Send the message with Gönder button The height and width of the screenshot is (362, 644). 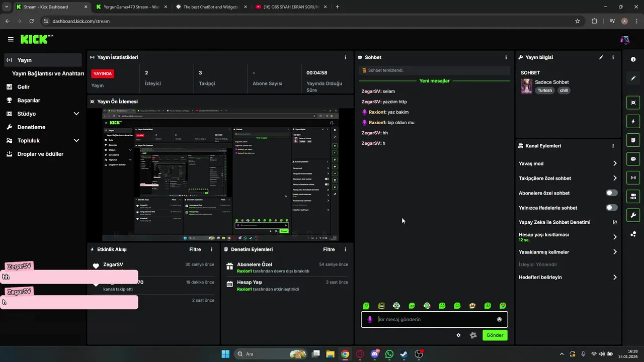pos(495,335)
